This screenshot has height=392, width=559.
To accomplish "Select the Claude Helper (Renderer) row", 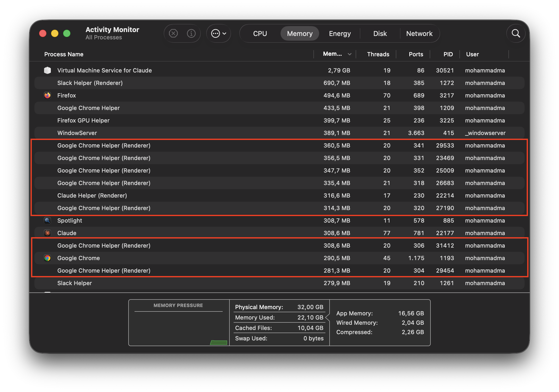I will pyautogui.click(x=279, y=195).
